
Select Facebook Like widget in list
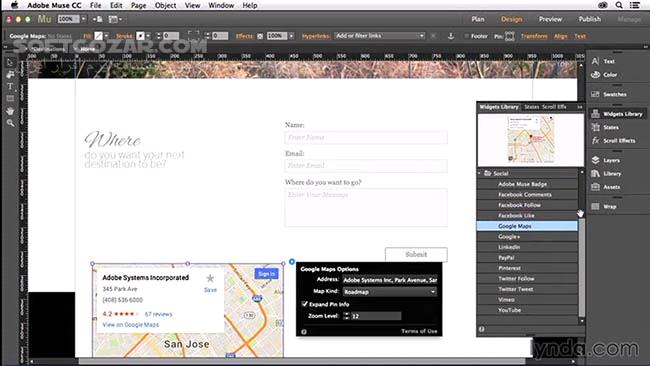pos(527,216)
